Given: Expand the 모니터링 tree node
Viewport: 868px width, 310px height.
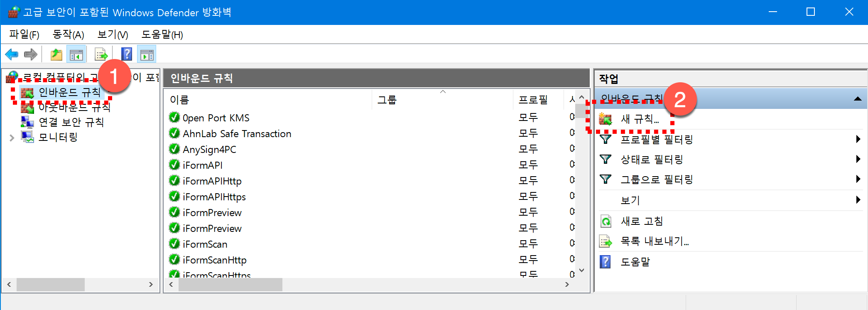Looking at the screenshot, I should coord(12,138).
